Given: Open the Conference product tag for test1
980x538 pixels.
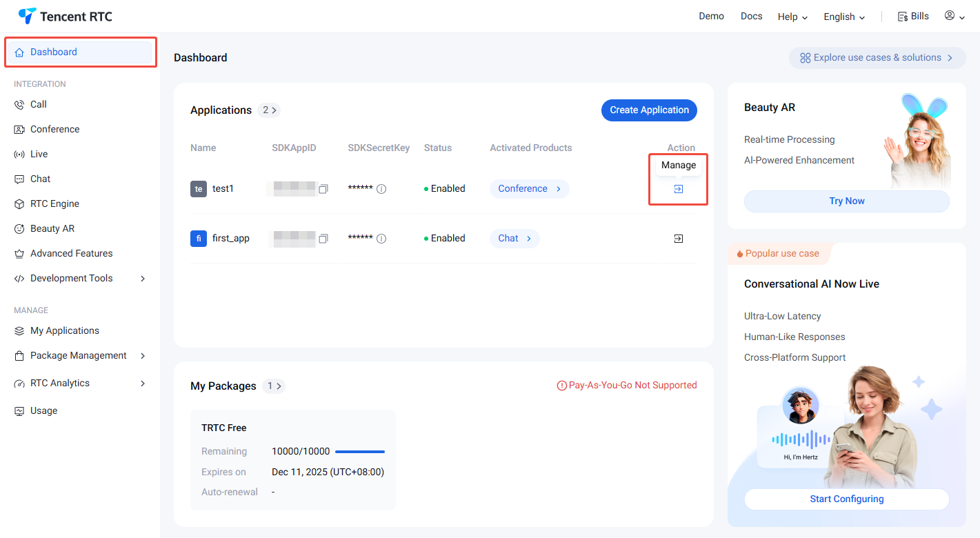Looking at the screenshot, I should pos(529,189).
